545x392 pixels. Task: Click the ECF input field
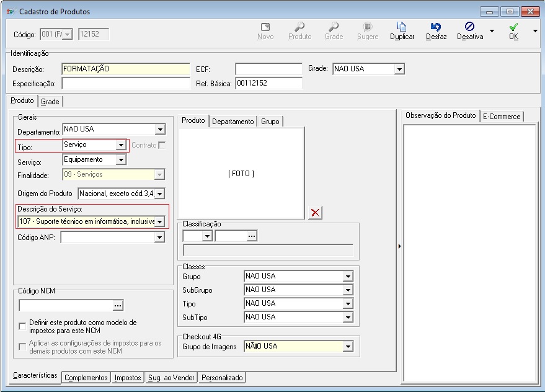268,69
